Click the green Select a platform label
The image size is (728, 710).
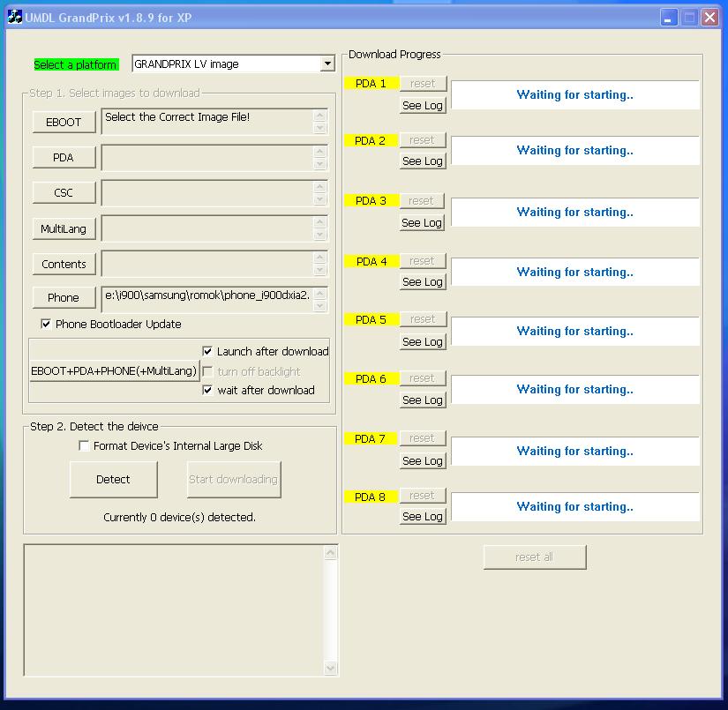pyautogui.click(x=76, y=64)
